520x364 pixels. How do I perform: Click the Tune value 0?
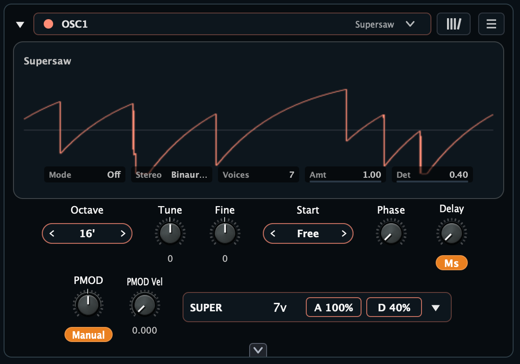pos(170,259)
